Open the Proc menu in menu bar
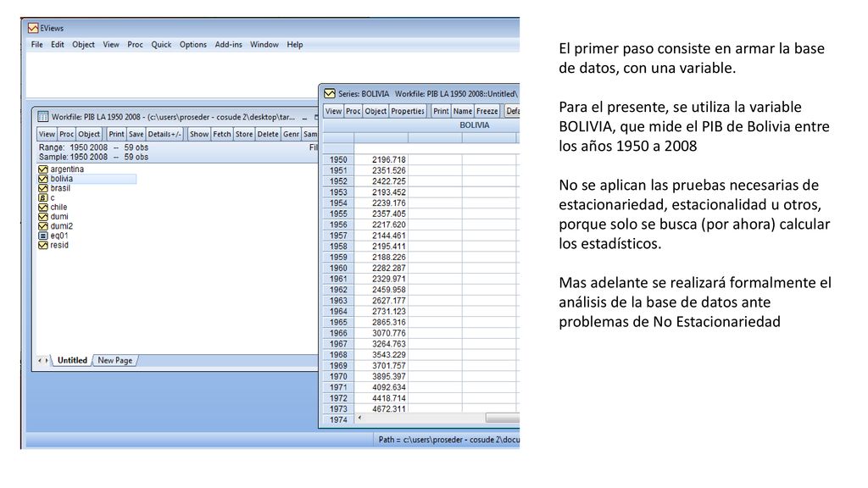Screen dimensions: 868x488 135,44
